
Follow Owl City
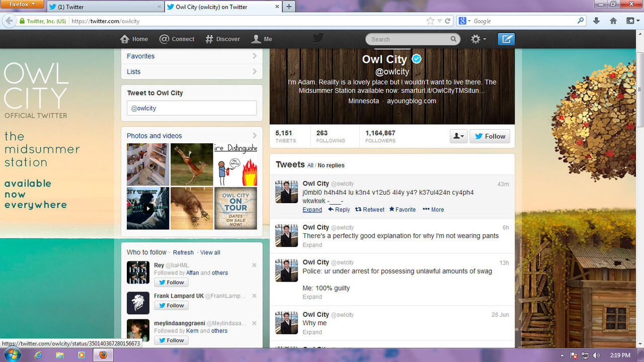[490, 136]
